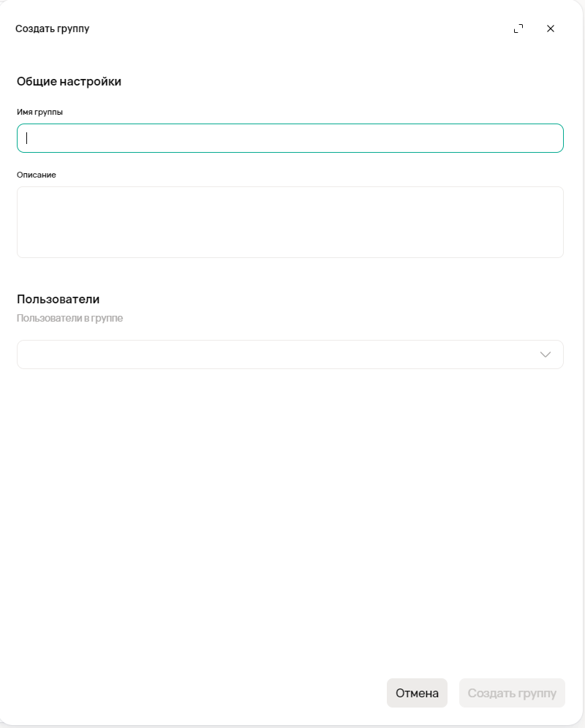585x728 pixels.
Task: Cancel group creation with Отмена
Action: pyautogui.click(x=417, y=693)
